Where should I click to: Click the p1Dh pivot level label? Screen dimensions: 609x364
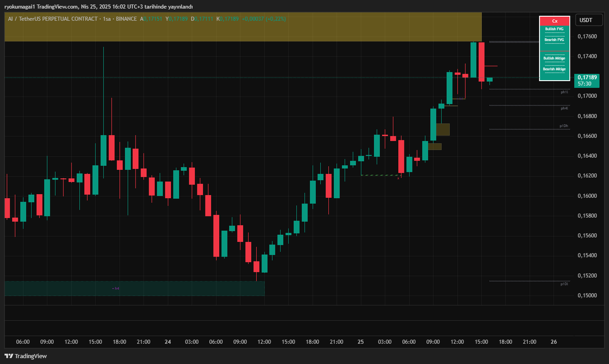click(x=564, y=125)
